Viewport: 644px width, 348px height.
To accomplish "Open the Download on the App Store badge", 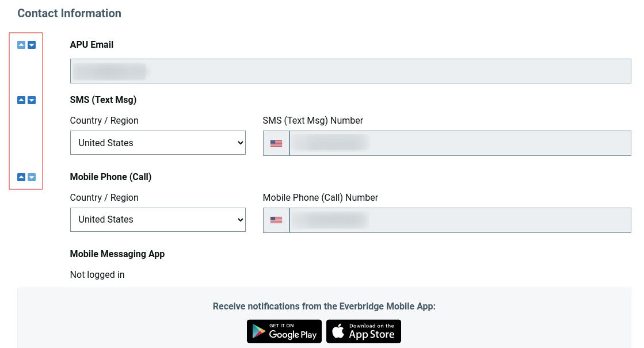I will coord(364,331).
